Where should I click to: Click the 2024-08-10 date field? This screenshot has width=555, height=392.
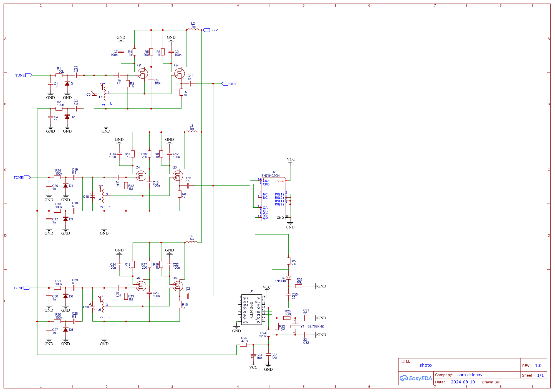(463, 382)
